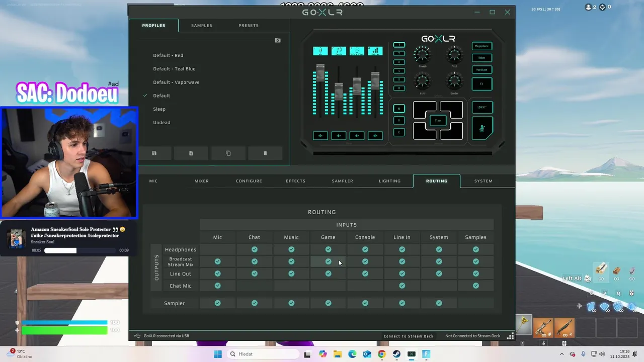Toggle Console routing to Headphones
The height and width of the screenshot is (362, 644).
(365, 249)
